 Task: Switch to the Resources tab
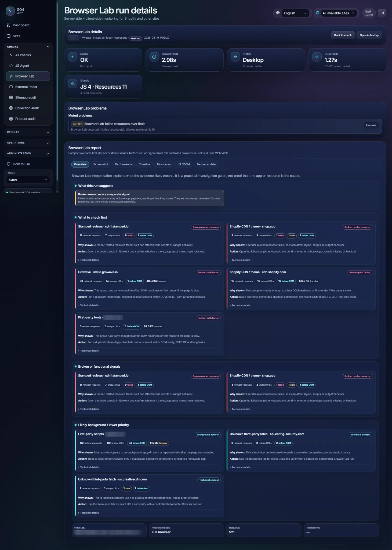click(164, 164)
